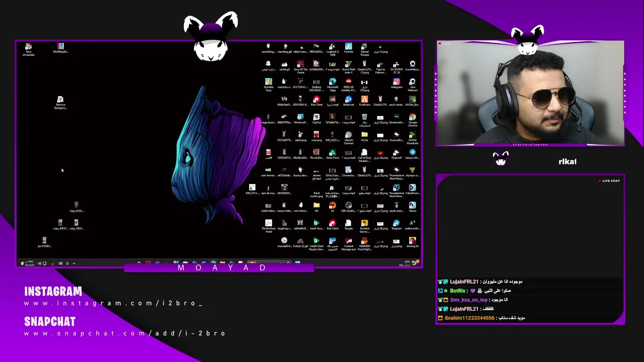Select Content Manager.exe icon

click(348, 244)
